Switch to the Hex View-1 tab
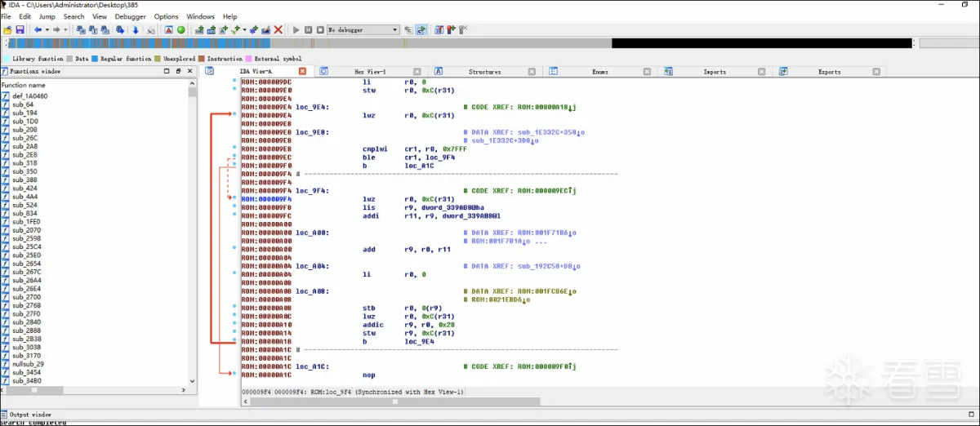Image resolution: width=980 pixels, height=426 pixels. [370, 72]
